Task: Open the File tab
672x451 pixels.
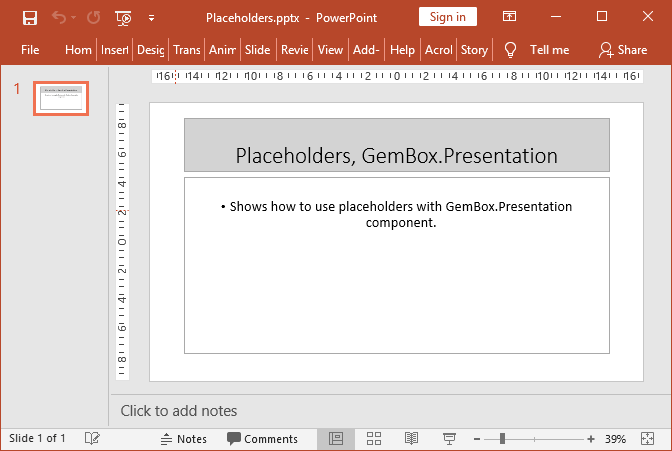Action: coord(30,49)
